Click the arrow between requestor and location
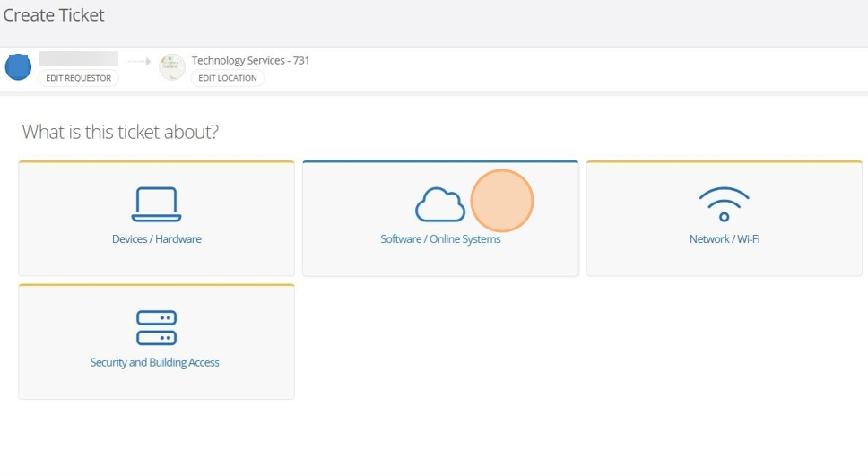The height and width of the screenshot is (476, 868). [x=139, y=62]
